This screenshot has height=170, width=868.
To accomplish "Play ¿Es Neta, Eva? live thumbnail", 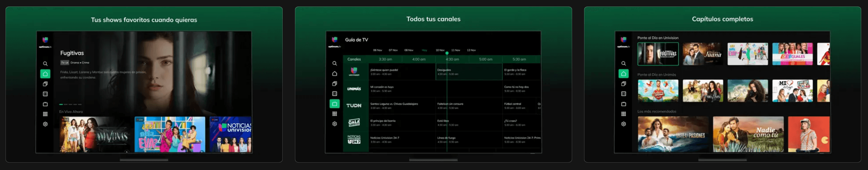I will pos(170,134).
